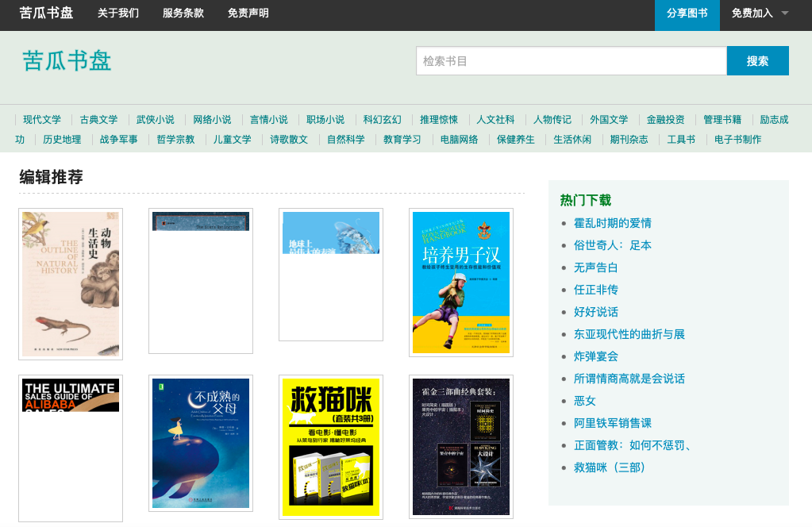Open 无声告白 in hot downloads

click(595, 267)
